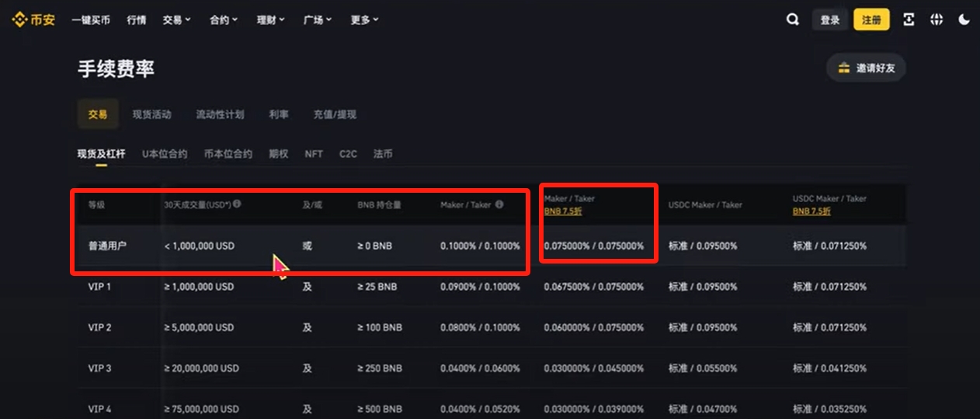Click BNB 7.5折 link under Maker / Taker
The image size is (980, 419).
point(563,211)
